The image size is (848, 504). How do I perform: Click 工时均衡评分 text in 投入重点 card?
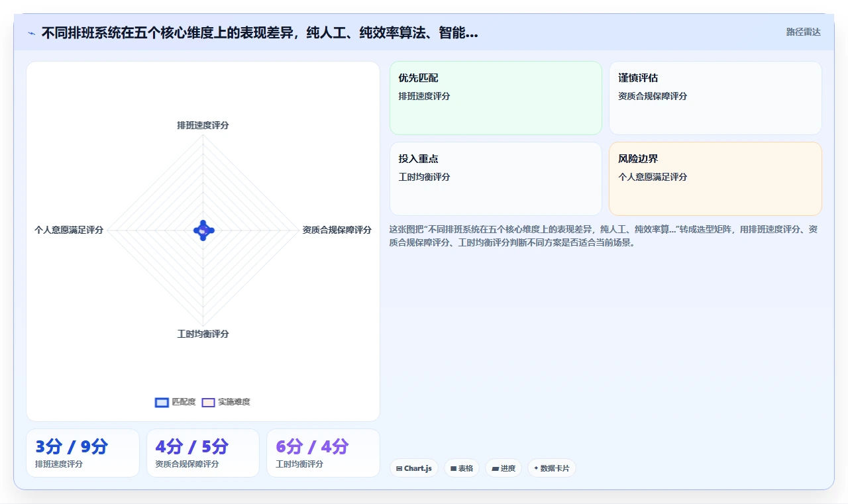click(424, 177)
